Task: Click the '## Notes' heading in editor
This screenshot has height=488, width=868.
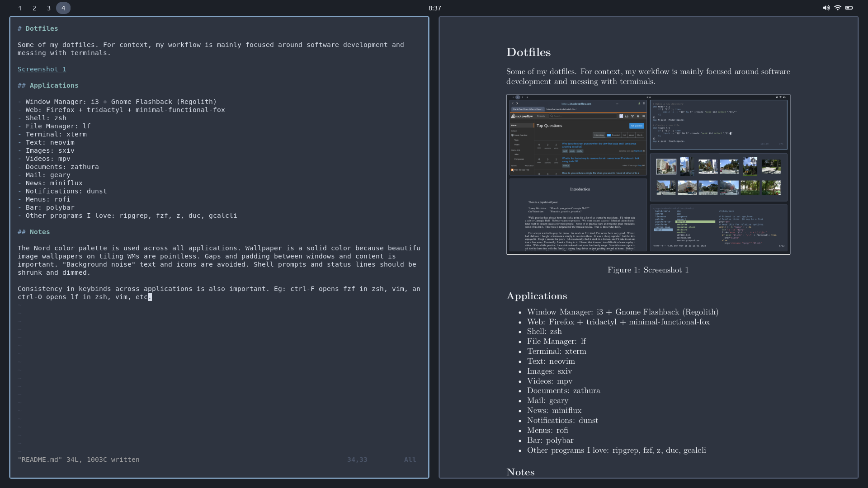Action: coord(34,232)
